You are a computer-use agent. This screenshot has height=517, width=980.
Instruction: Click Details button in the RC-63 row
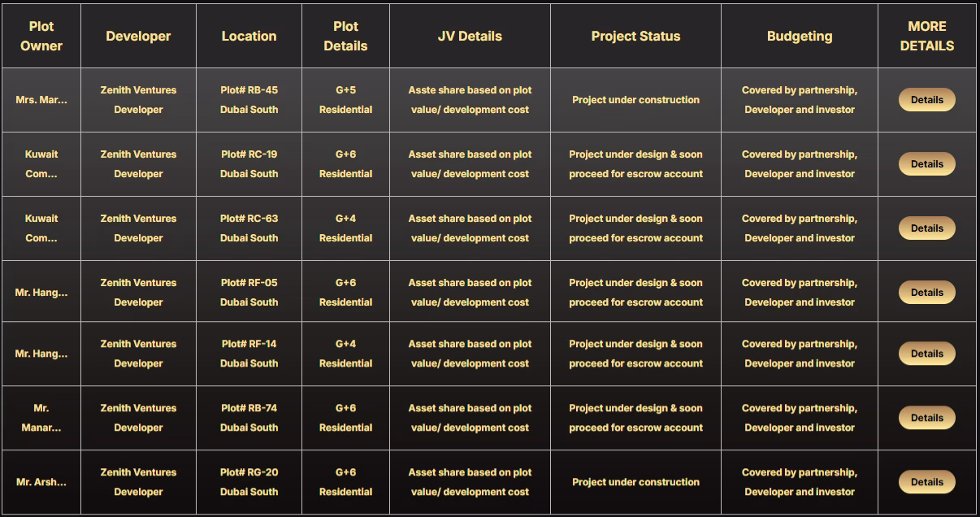[926, 228]
